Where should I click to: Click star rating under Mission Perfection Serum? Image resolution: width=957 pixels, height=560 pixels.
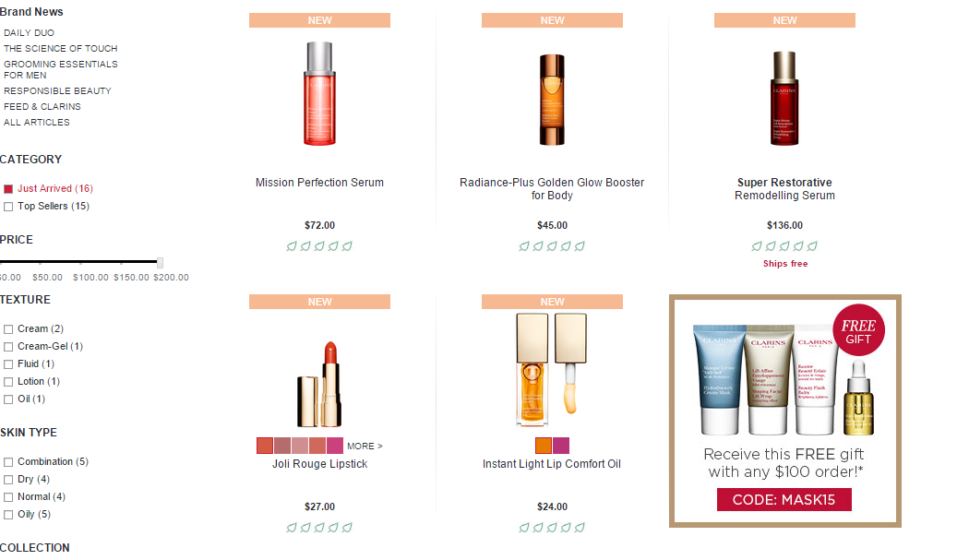point(319,246)
